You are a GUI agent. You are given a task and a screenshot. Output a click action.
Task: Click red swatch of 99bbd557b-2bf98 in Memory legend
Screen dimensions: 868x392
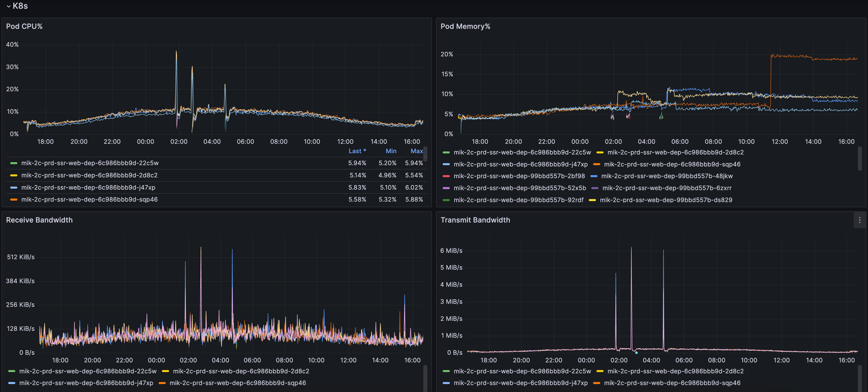coord(446,176)
